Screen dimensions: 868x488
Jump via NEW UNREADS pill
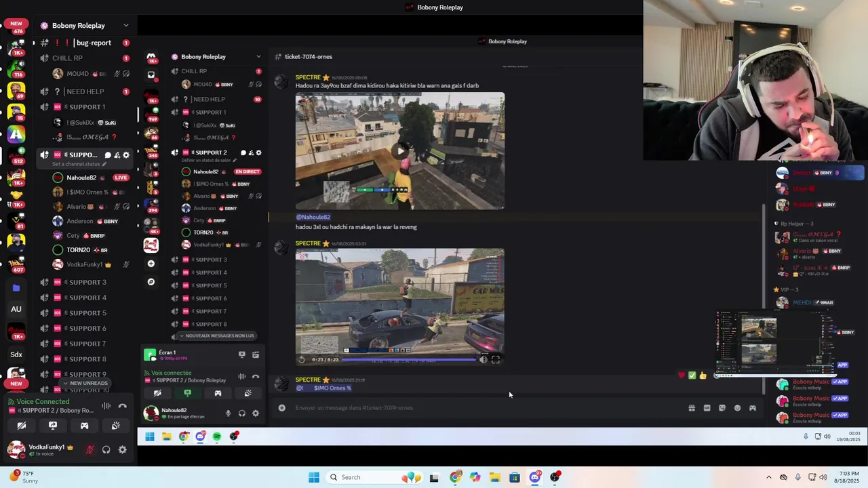[85, 383]
